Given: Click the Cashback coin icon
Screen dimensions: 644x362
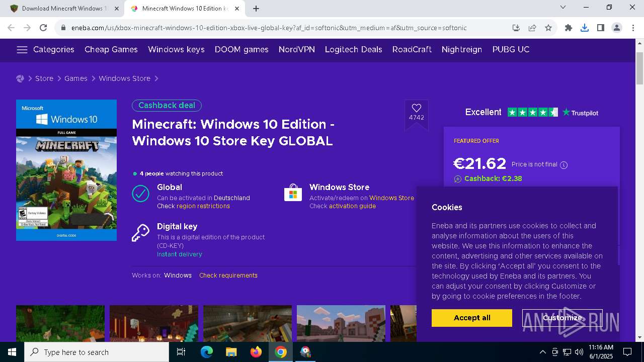Looking at the screenshot, I should pos(457,179).
